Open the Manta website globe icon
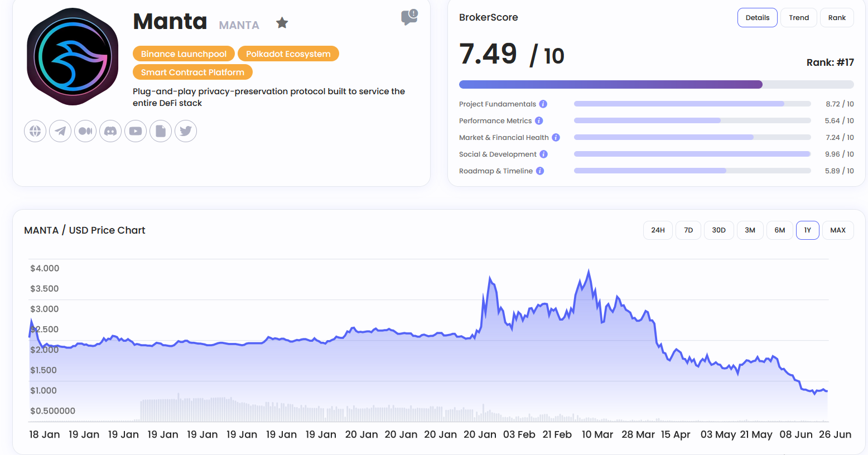This screenshot has height=455, width=868. tap(35, 131)
